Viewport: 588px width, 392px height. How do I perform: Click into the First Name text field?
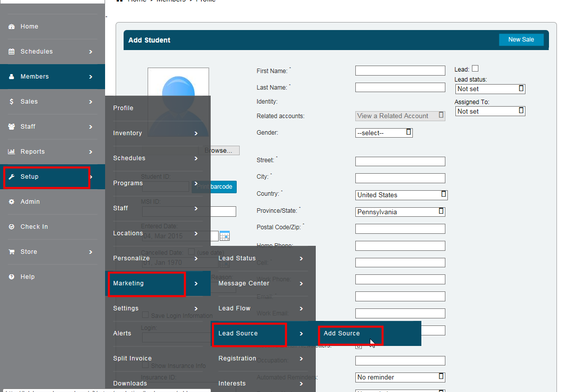click(400, 71)
